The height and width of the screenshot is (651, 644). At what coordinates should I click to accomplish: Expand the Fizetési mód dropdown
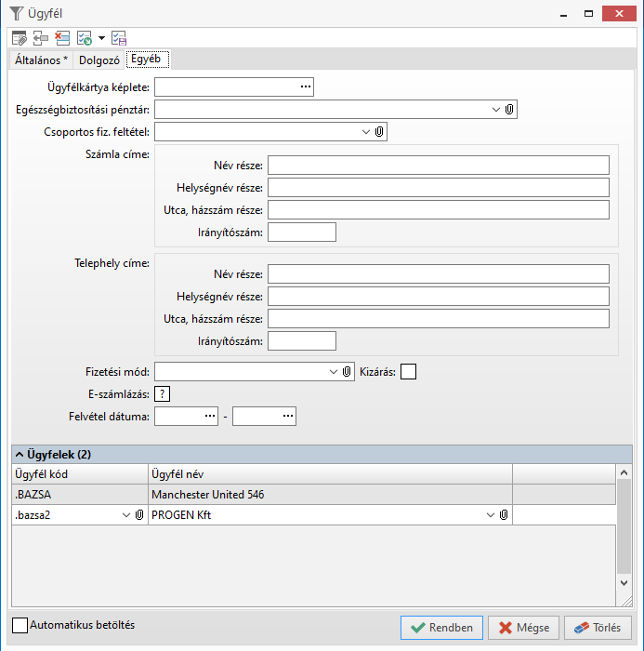[x=334, y=372]
